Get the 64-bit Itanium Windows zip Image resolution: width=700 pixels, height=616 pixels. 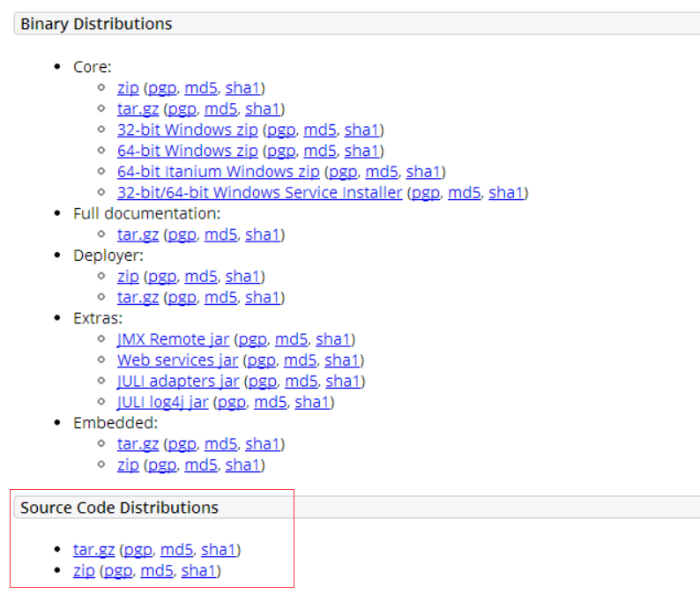[219, 172]
